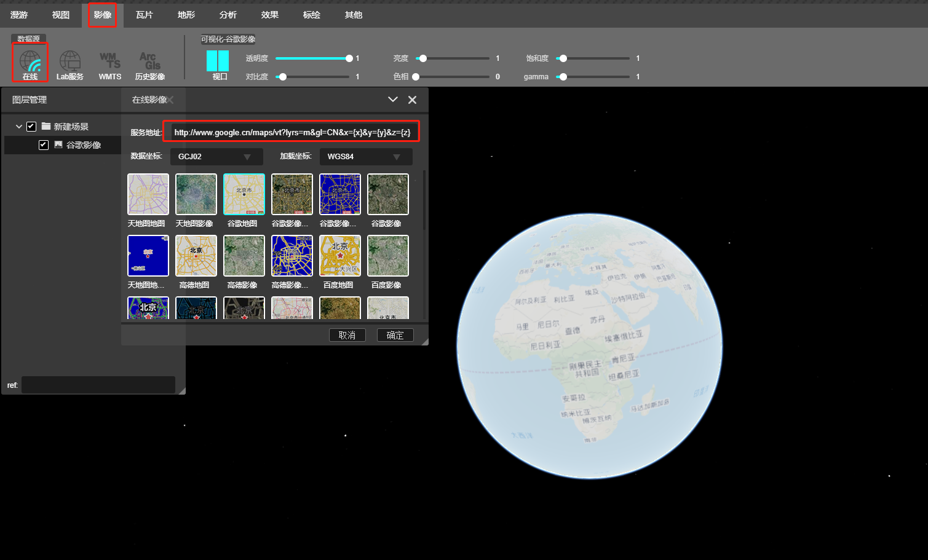Click the 可视化-谷歌影像 group label
The width and height of the screenshot is (928, 560).
[228, 39]
